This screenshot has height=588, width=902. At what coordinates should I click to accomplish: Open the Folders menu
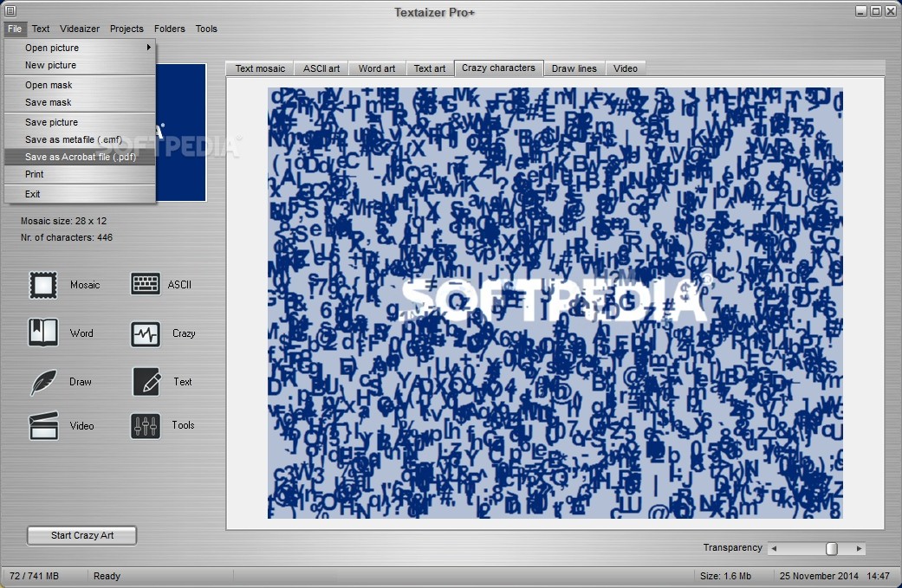[169, 29]
